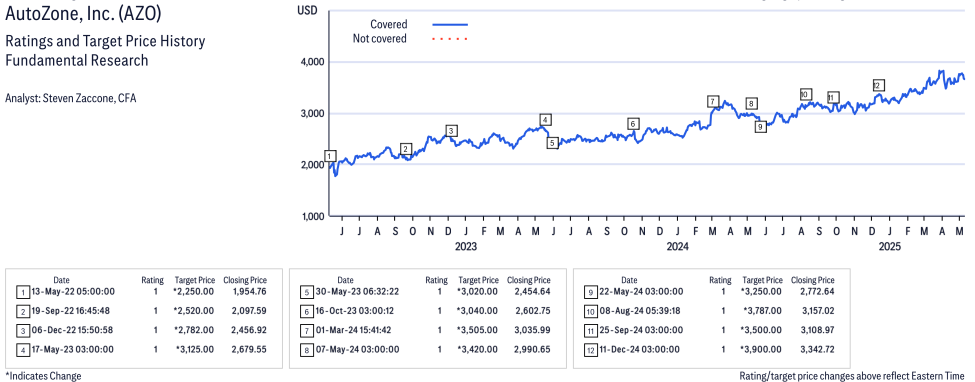This screenshot has height=382, width=975.
Task: Click chart marker 11 on the graph
Action: [833, 98]
